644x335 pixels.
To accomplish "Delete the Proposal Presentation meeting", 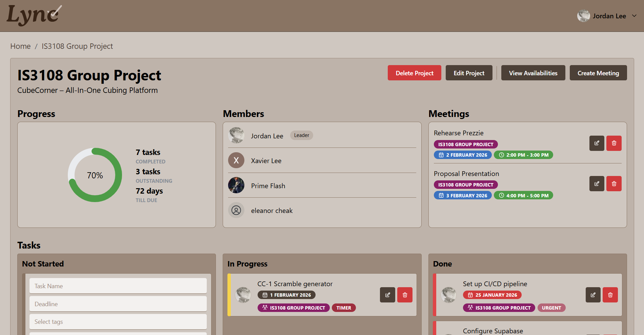I will click(614, 184).
